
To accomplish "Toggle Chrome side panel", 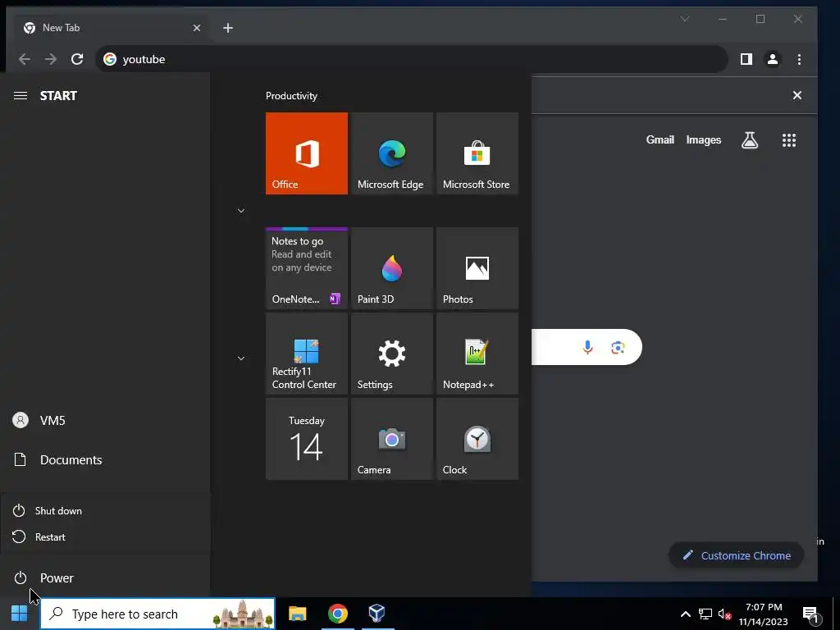I will (746, 59).
